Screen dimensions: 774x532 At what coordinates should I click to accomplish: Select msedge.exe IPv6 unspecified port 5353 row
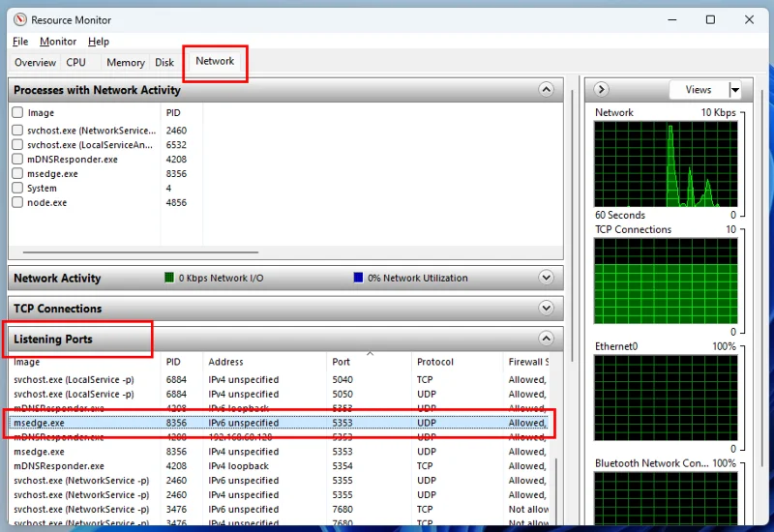(279, 423)
